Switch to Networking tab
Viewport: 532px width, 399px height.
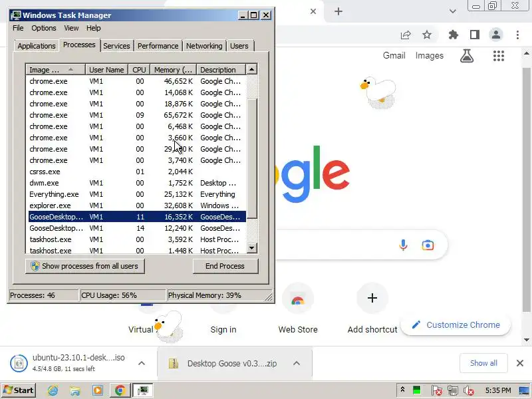[x=204, y=46]
